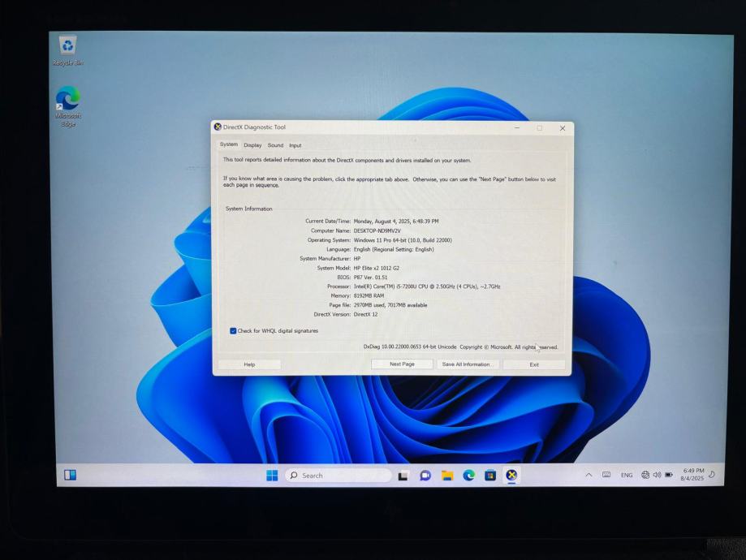Launch the Chat app from taskbar
This screenshot has width=746, height=560.
425,476
